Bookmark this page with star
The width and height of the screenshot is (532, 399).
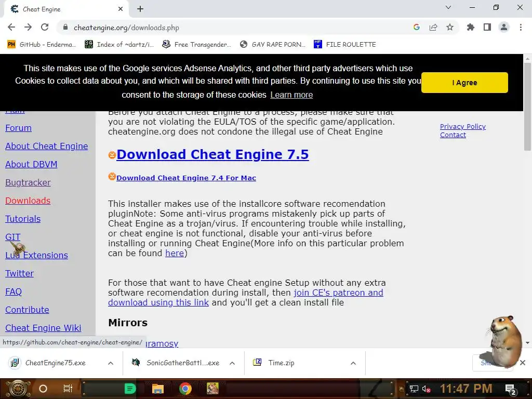tap(450, 27)
